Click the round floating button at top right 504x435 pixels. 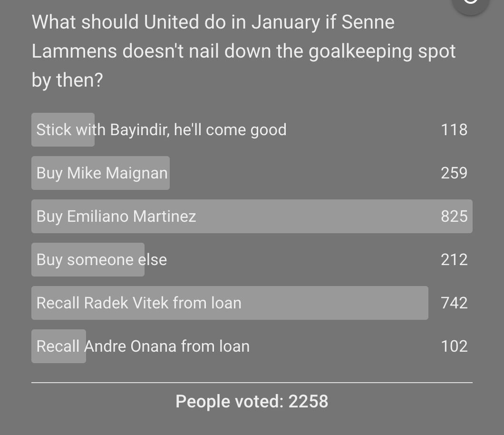click(470, 4)
